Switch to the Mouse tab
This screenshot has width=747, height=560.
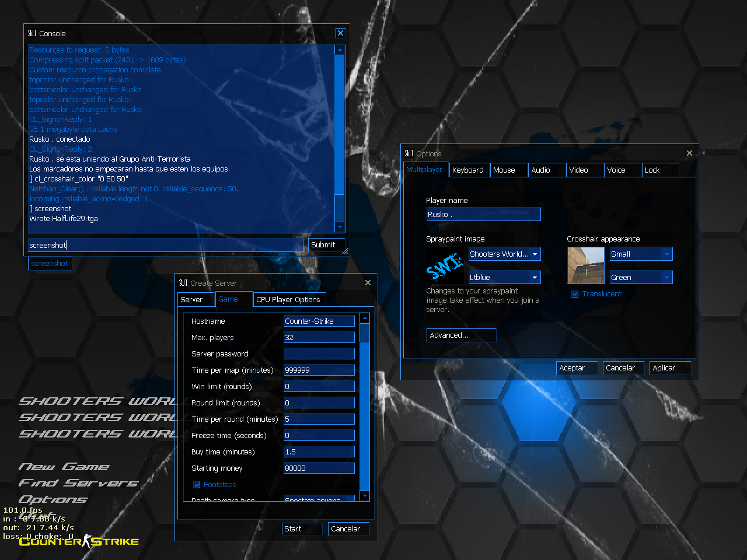(x=509, y=170)
